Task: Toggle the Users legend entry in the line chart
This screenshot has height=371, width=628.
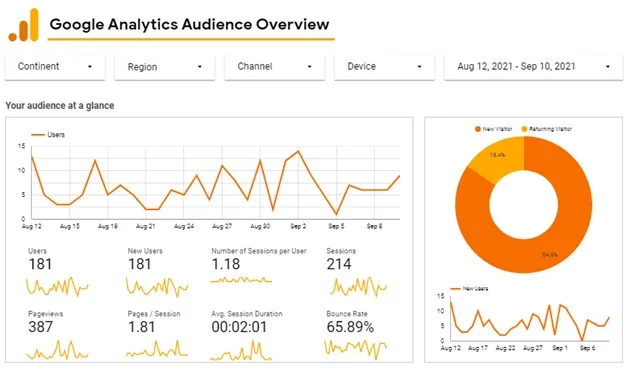Action: (x=48, y=135)
